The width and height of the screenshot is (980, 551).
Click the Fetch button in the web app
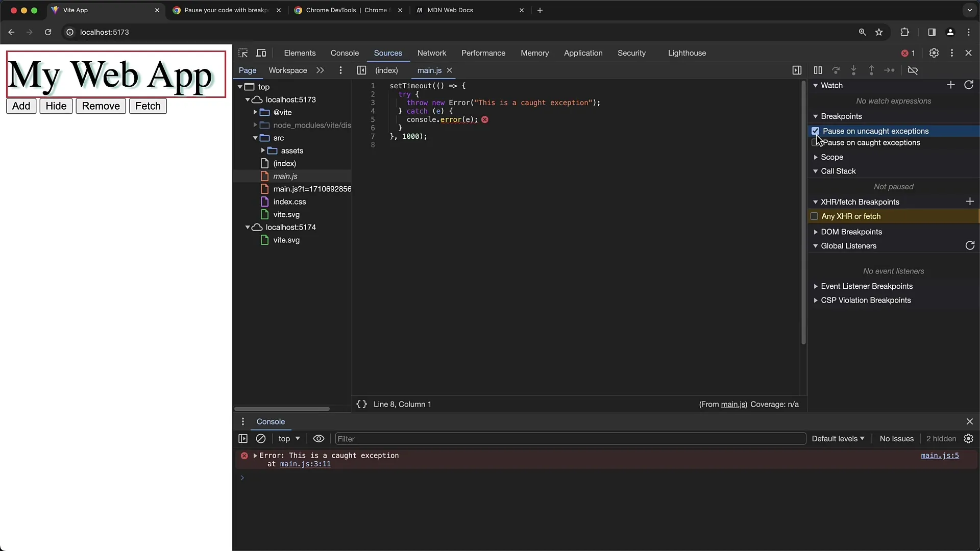tap(148, 106)
